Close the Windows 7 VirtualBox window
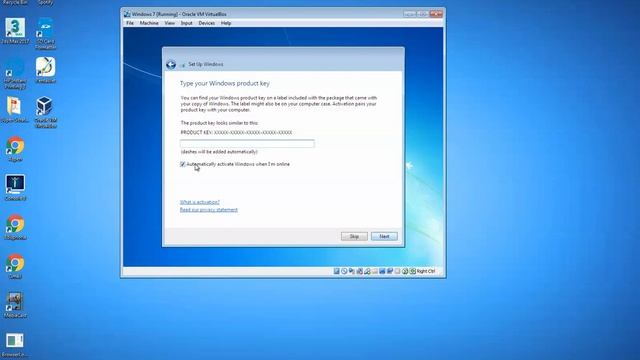 coord(436,14)
